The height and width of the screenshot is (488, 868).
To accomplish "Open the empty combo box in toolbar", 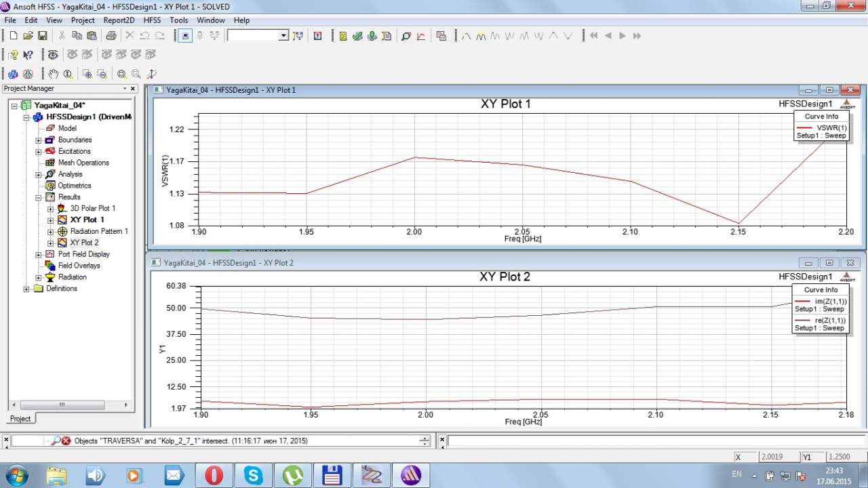I will 258,36.
